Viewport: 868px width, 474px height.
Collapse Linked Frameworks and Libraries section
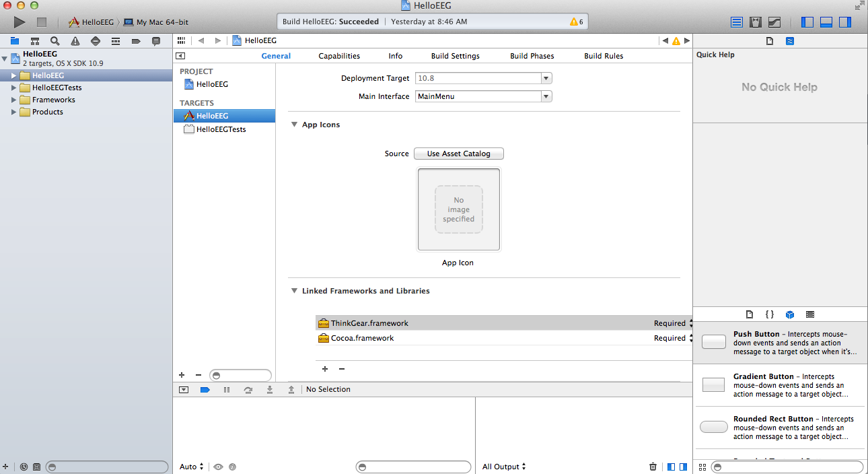294,291
